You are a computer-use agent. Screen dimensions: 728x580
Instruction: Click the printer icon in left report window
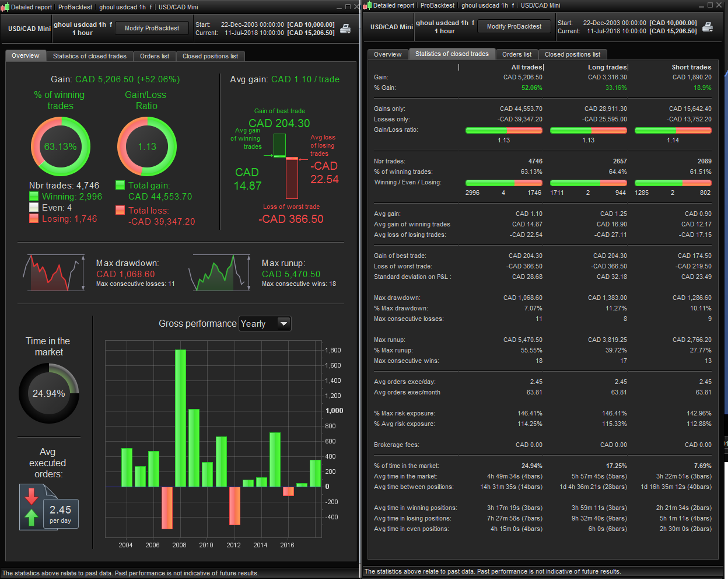pyautogui.click(x=345, y=29)
